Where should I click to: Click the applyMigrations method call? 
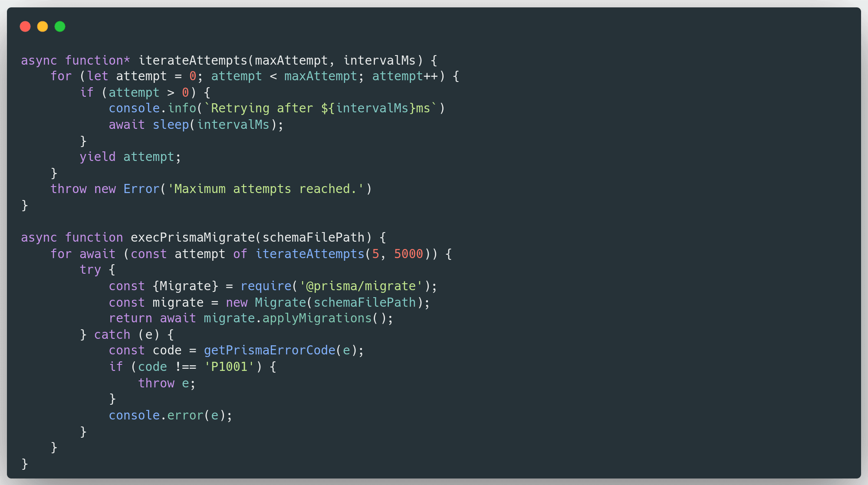click(x=317, y=318)
